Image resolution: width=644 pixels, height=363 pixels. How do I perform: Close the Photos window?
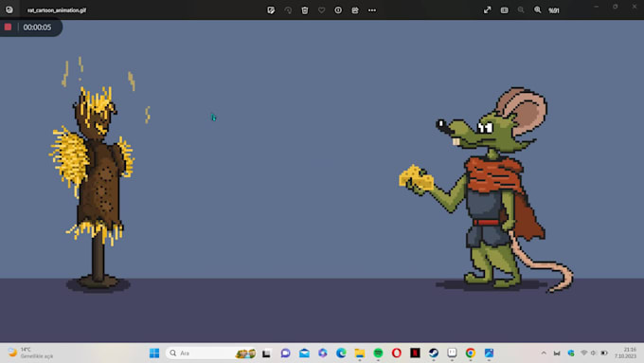click(x=635, y=7)
